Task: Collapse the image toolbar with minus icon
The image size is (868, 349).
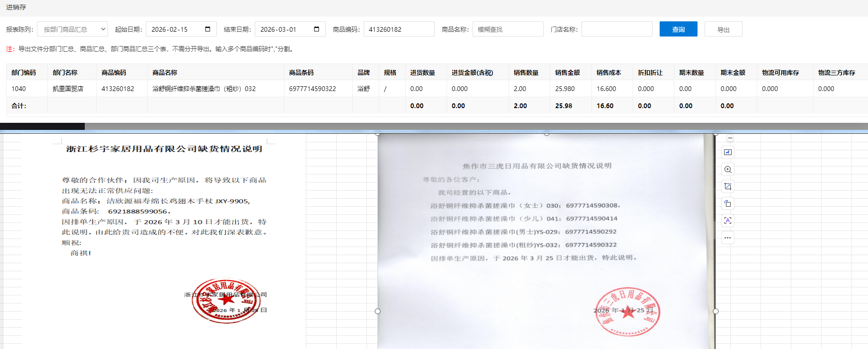Action: click(x=730, y=138)
